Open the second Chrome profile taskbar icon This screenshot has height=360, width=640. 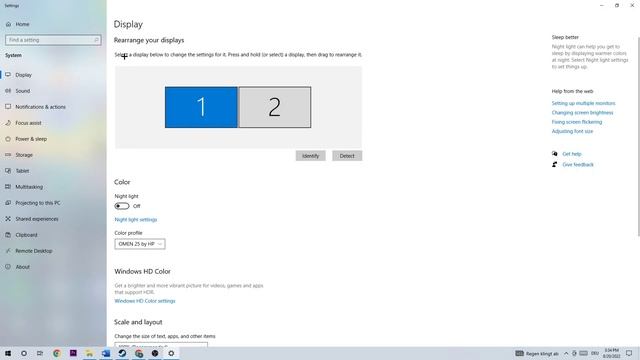pos(139,353)
